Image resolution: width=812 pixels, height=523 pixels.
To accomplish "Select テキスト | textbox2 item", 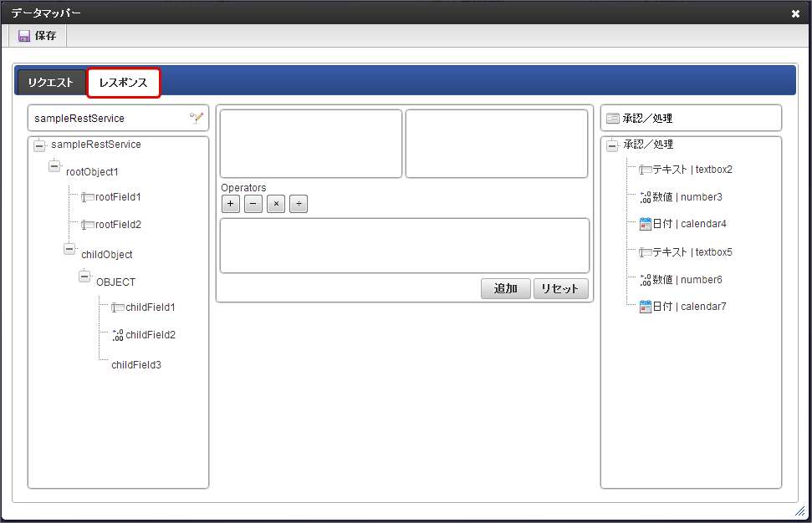I will pyautogui.click(x=692, y=170).
